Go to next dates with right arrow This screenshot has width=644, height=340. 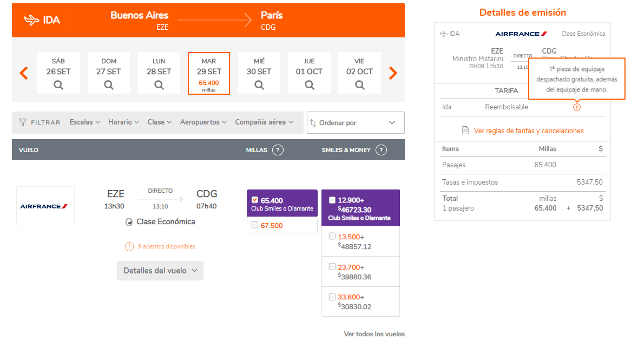[393, 73]
